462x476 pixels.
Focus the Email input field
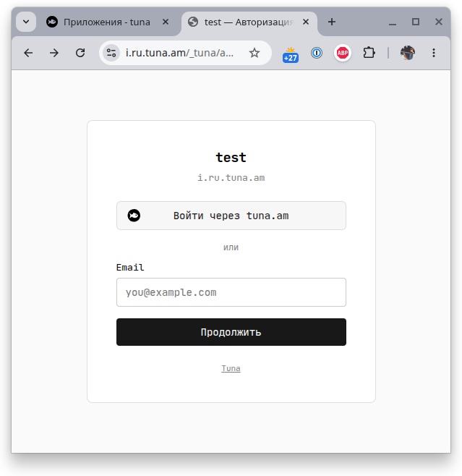(231, 292)
